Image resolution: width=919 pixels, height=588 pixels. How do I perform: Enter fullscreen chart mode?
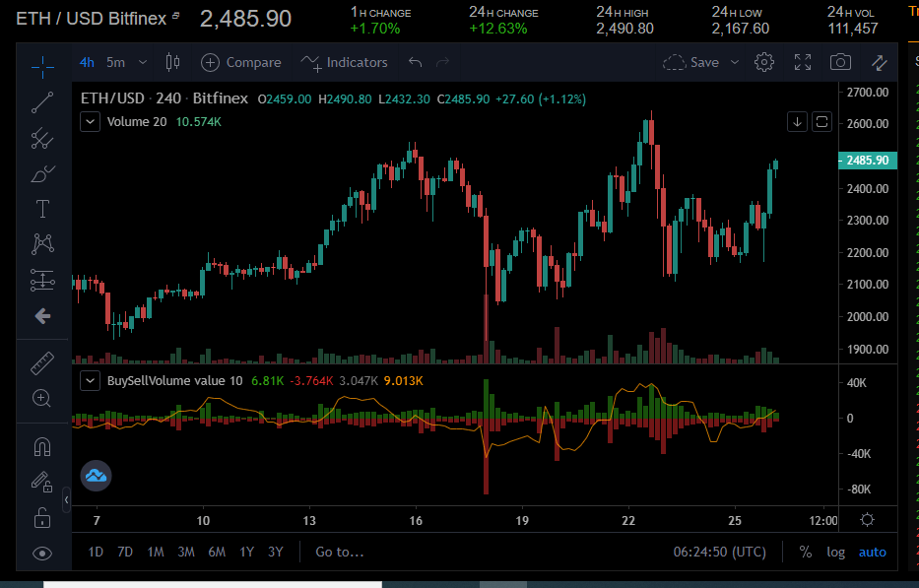(x=803, y=62)
